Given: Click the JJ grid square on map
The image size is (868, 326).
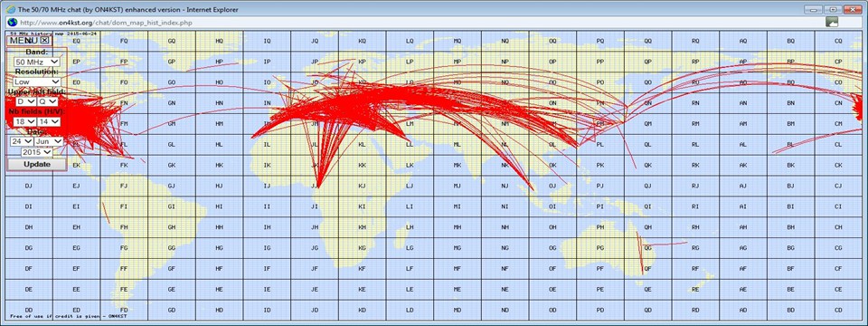Looking at the screenshot, I should click(x=315, y=187).
